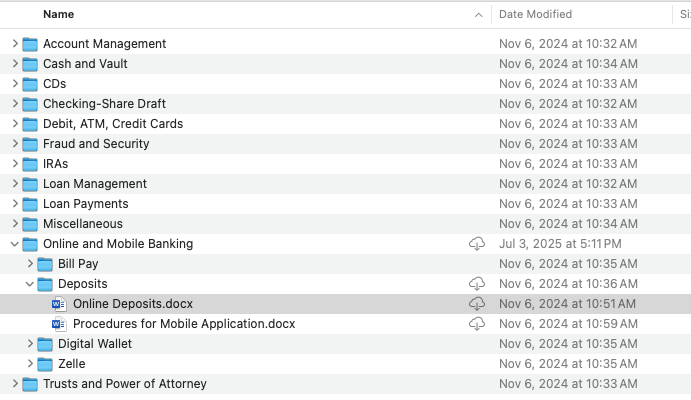The image size is (691, 400).
Task: Collapse the Deposits folder
Action: (x=29, y=284)
